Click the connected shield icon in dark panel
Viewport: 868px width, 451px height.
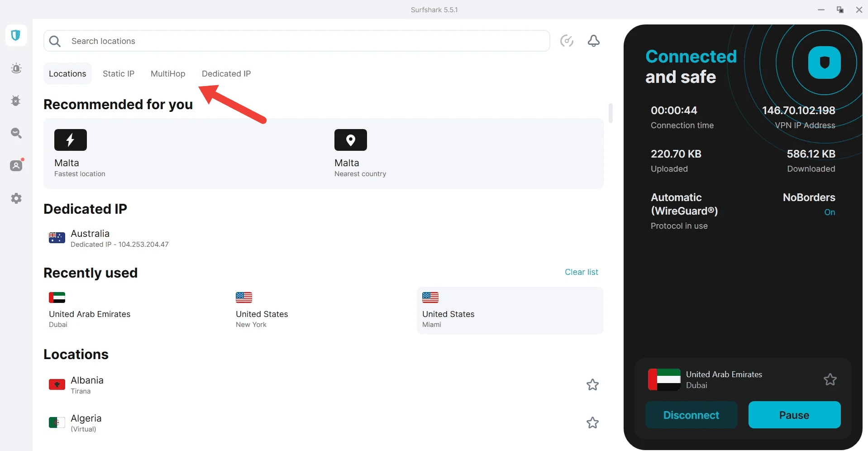[825, 62]
